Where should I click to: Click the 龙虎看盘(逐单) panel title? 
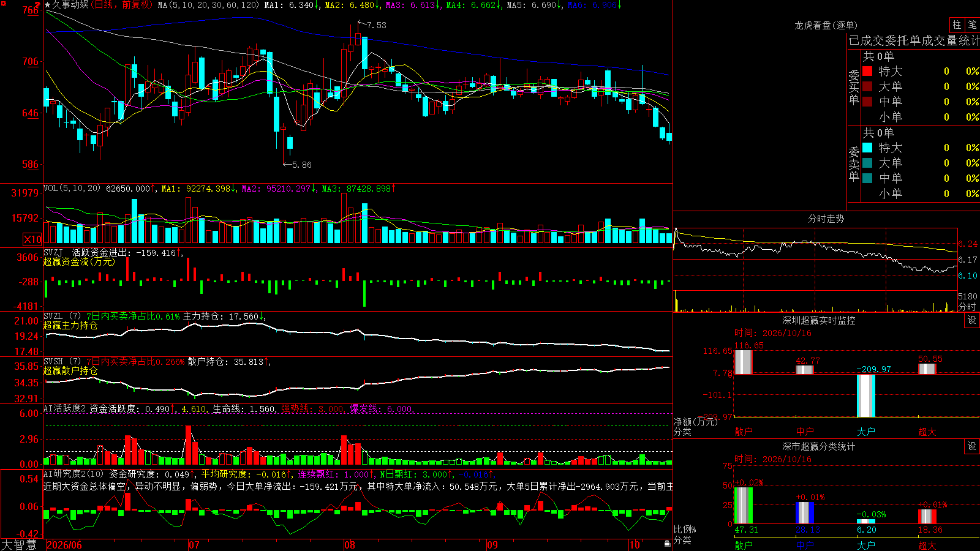coord(826,25)
